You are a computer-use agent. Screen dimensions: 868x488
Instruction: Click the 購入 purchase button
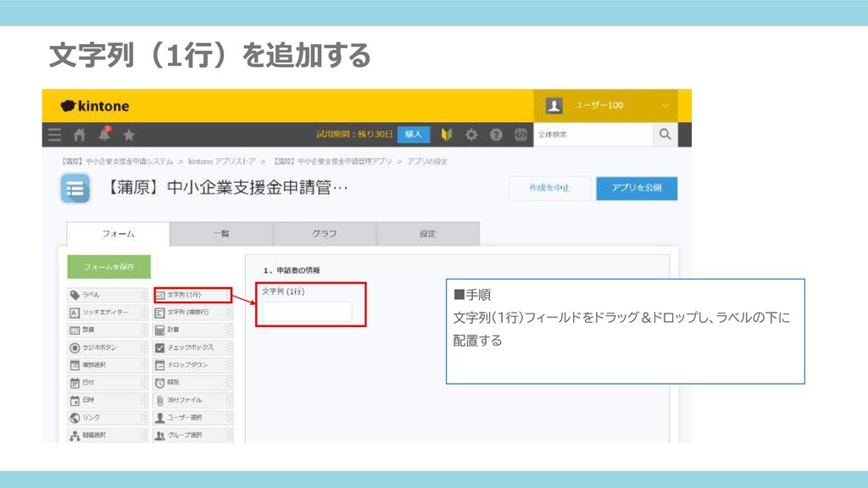coord(413,135)
